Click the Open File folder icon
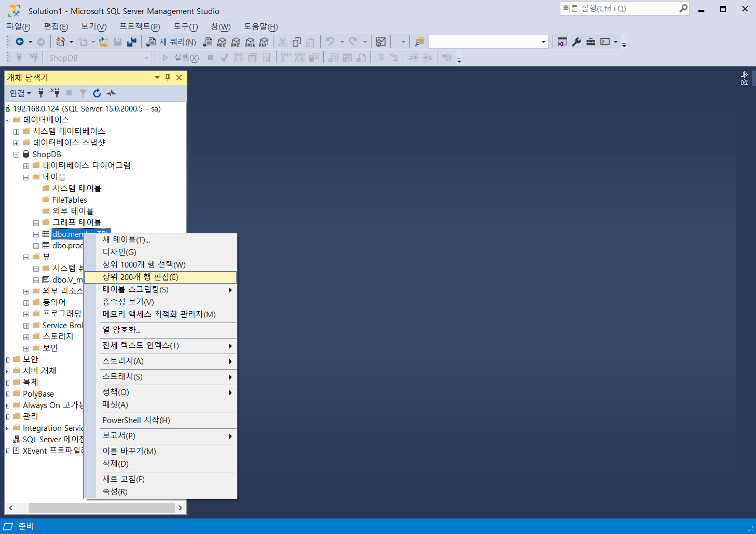Viewport: 756px width, 534px height. 104,42
